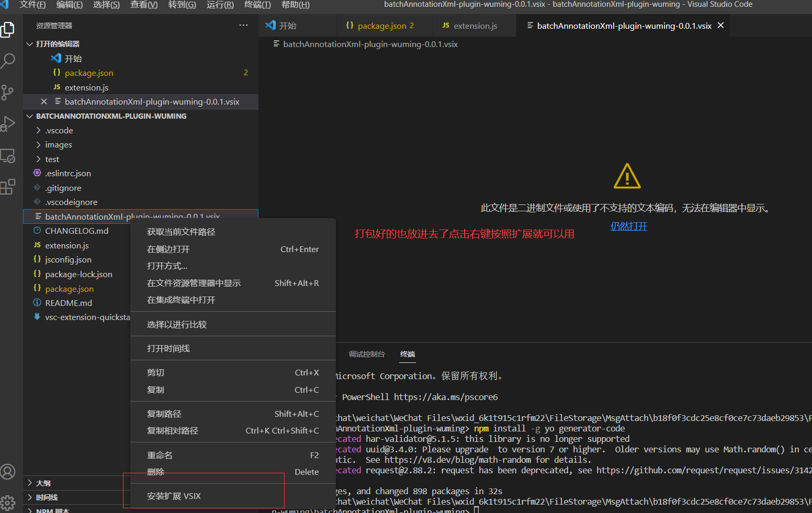Open the Accounts icon in activity bar
Viewport: 812px width, 513px height.
[x=8, y=472]
